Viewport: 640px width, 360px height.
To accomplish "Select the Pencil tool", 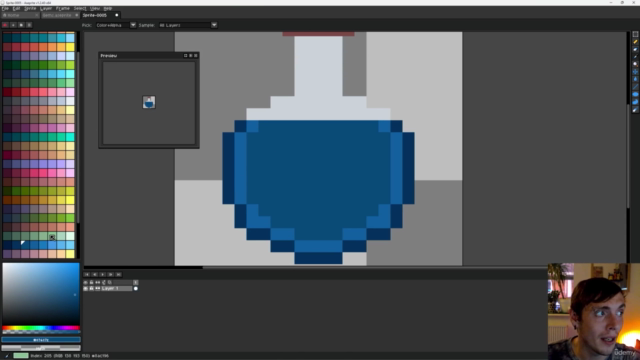I will click(635, 42).
